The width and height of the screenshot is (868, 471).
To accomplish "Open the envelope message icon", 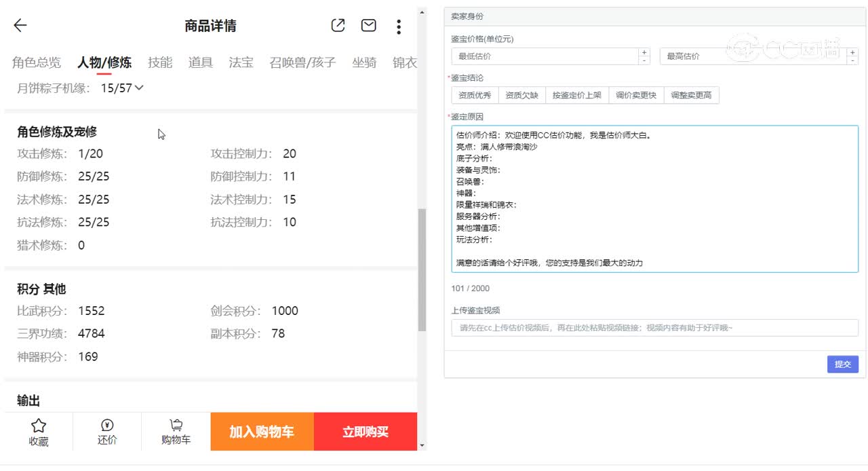I will pyautogui.click(x=368, y=25).
